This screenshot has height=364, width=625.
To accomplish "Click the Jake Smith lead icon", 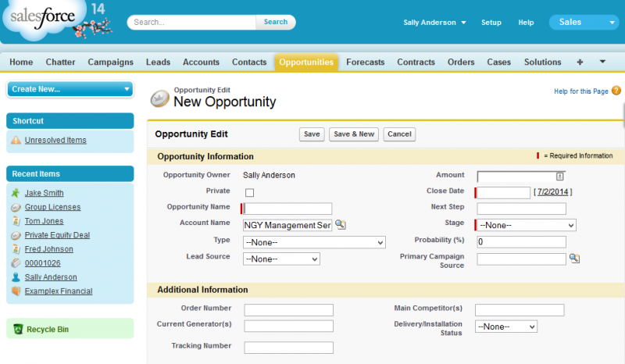I will point(16,193).
